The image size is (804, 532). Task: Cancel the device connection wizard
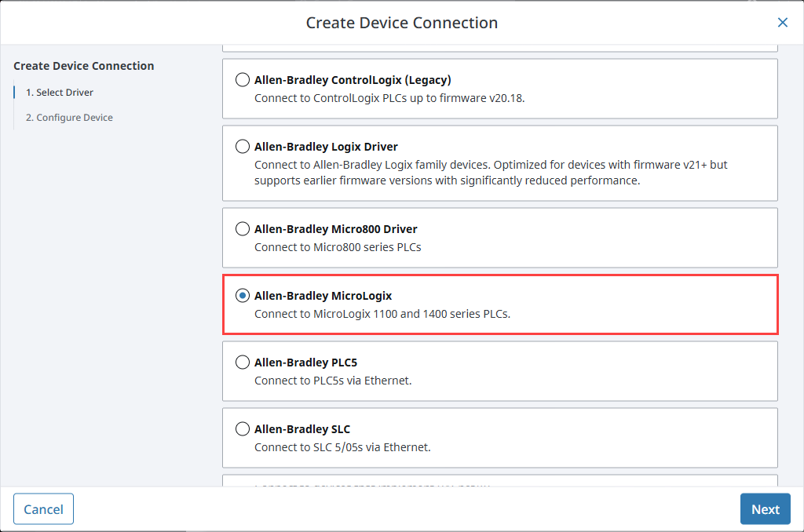click(x=44, y=509)
